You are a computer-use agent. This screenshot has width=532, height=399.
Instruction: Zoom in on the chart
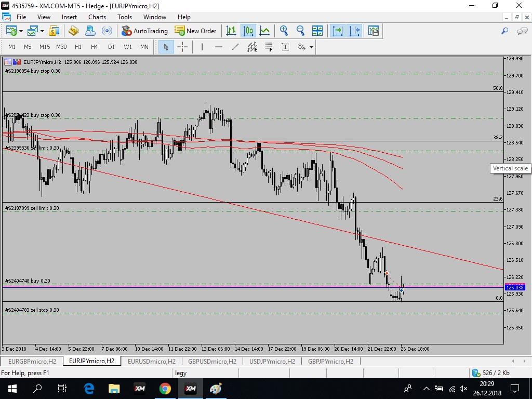[x=284, y=31]
